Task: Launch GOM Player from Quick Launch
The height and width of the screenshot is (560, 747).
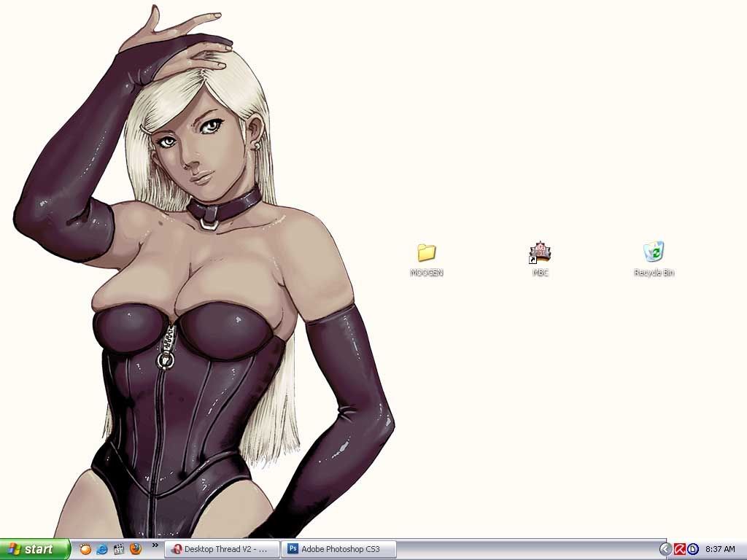Action: (x=85, y=549)
